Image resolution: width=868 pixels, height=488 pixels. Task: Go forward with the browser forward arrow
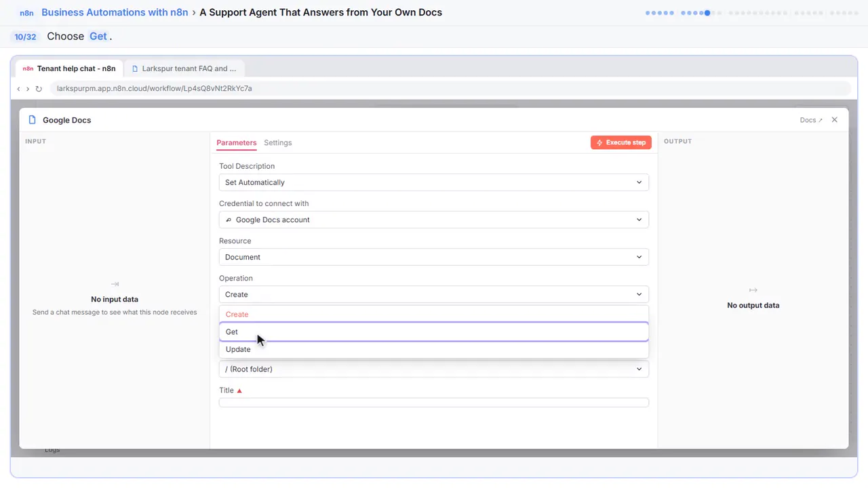[x=28, y=89]
